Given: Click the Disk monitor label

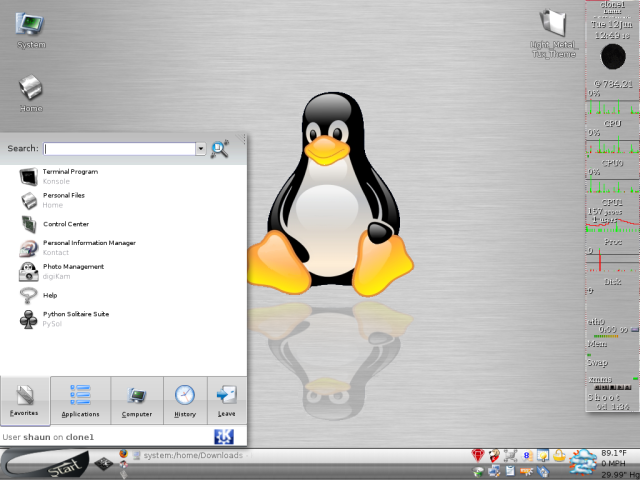Looking at the screenshot, I should [613, 282].
